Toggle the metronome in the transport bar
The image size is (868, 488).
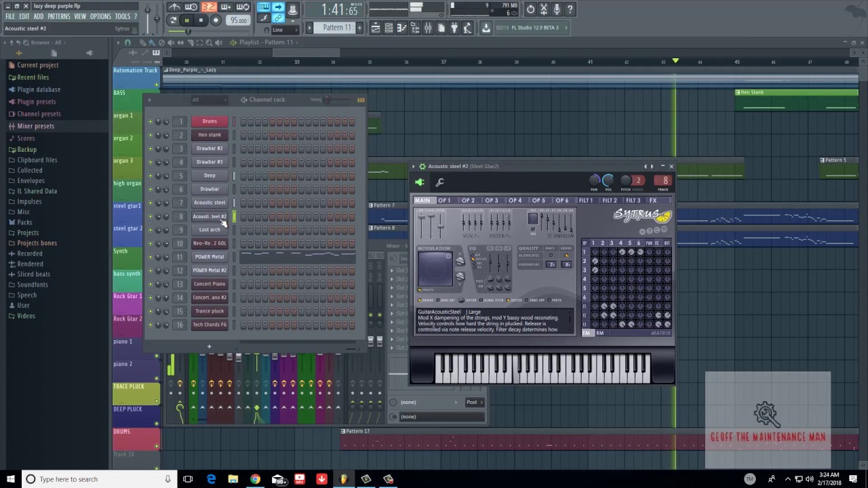pyautogui.click(x=174, y=7)
